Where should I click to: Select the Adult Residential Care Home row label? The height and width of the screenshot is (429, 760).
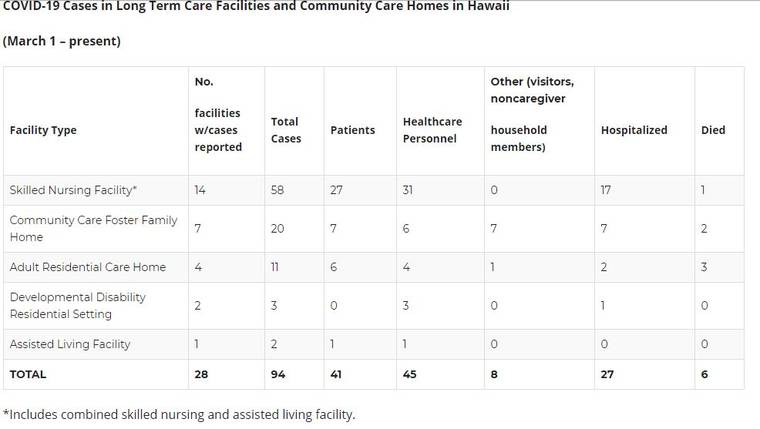(87, 267)
